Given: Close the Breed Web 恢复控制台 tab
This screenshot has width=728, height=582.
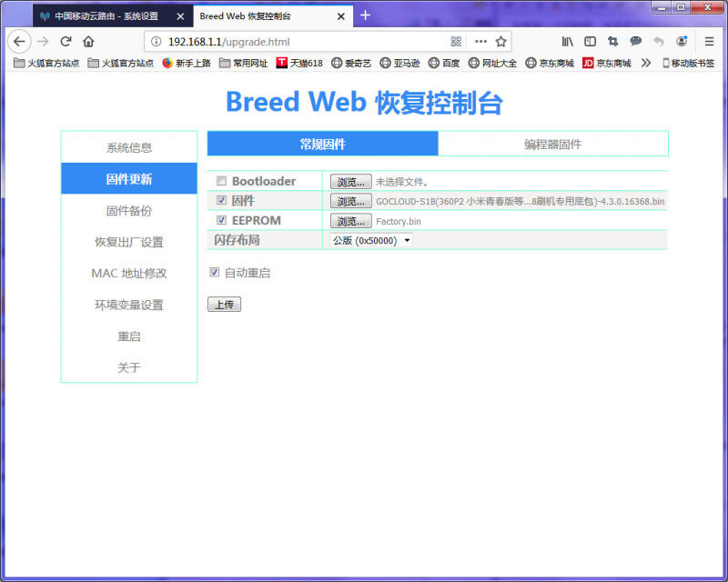Looking at the screenshot, I should pos(340,16).
